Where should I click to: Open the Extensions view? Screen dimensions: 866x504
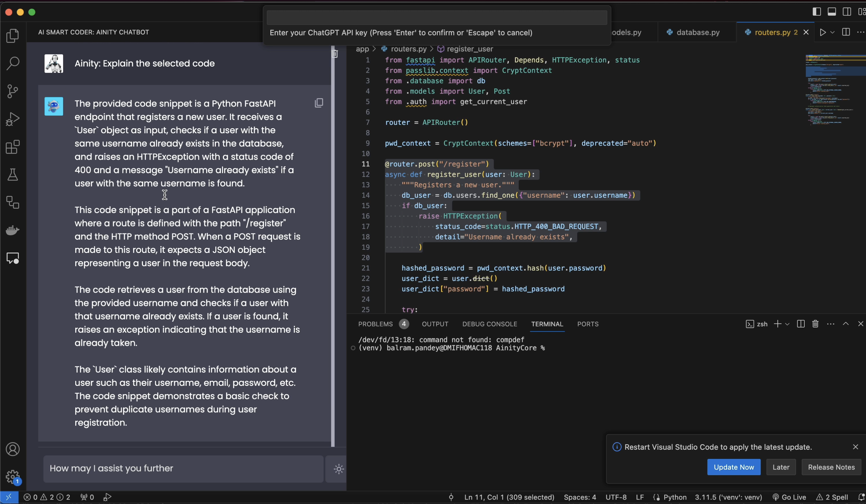tap(13, 147)
